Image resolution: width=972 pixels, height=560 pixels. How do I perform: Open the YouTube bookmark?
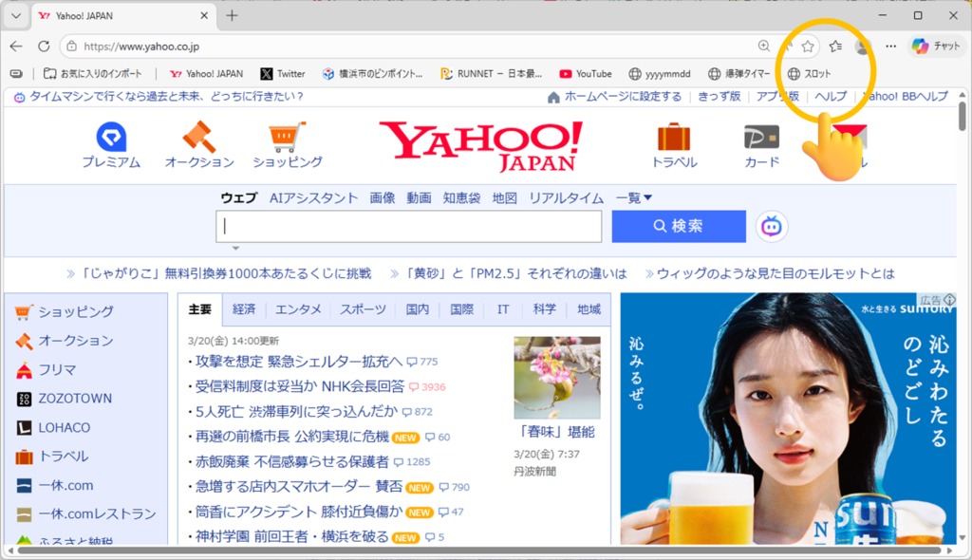click(585, 73)
